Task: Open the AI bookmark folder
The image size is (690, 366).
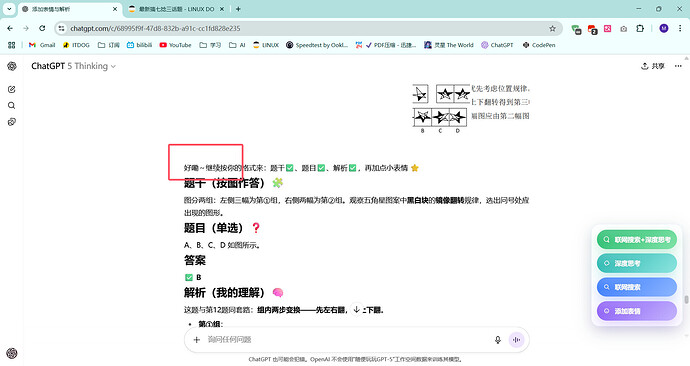Action: 237,45
